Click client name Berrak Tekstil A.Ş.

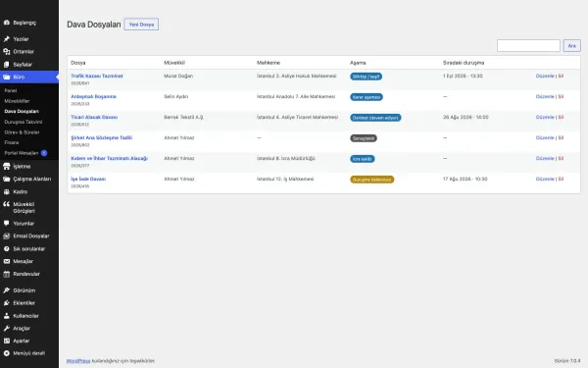click(184, 117)
